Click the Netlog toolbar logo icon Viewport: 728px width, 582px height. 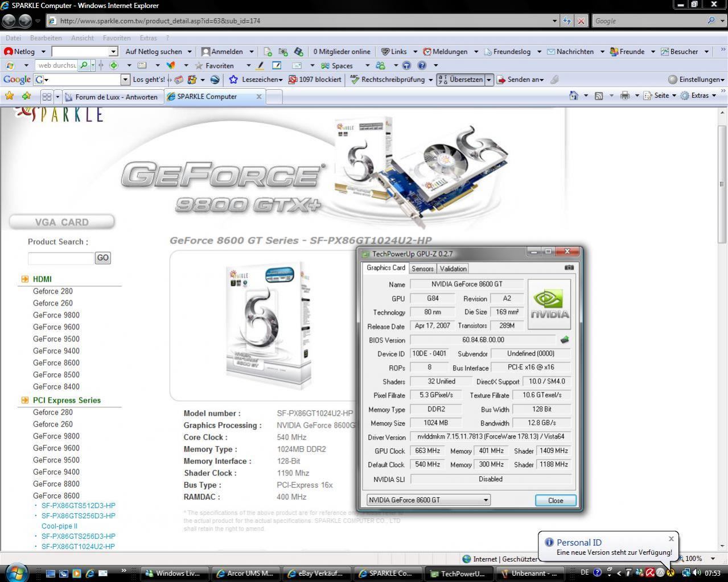click(9, 51)
